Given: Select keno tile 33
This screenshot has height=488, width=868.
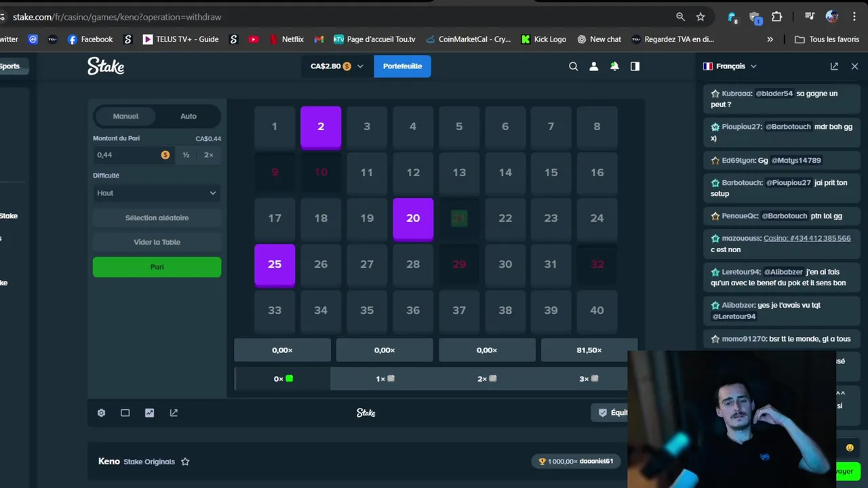Looking at the screenshot, I should coord(275,310).
